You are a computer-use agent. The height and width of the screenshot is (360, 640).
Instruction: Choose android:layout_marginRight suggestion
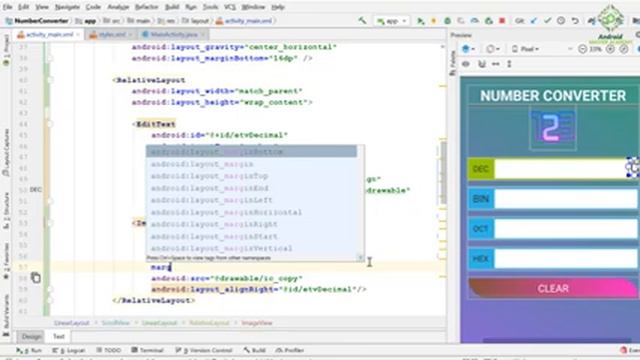click(x=251, y=224)
